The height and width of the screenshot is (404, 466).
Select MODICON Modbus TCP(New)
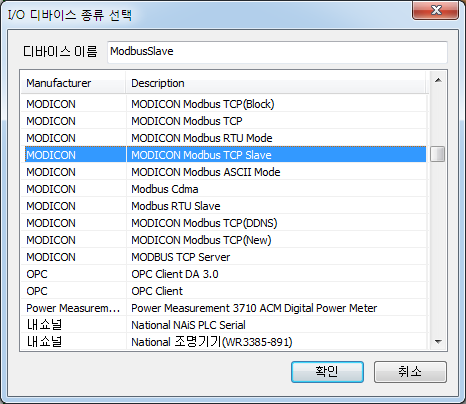(224, 240)
